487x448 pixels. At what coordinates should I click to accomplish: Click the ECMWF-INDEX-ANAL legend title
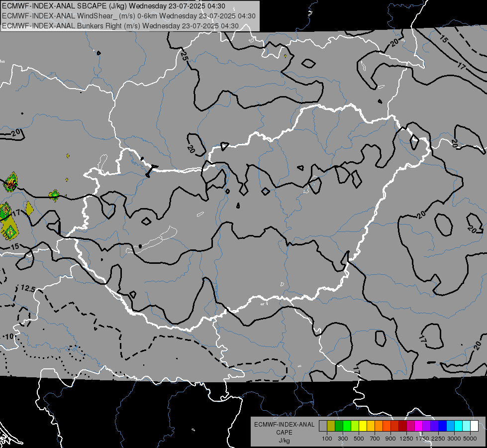[x=285, y=425]
